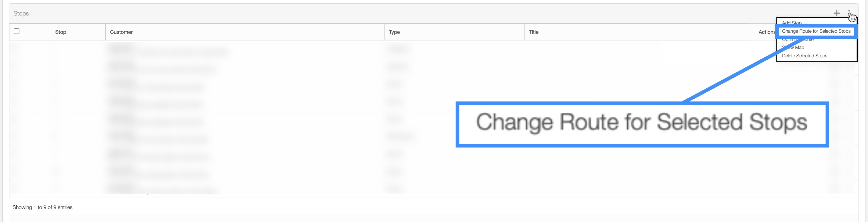
Task: Choose Add Stop from the dropdown menu
Action: (792, 23)
